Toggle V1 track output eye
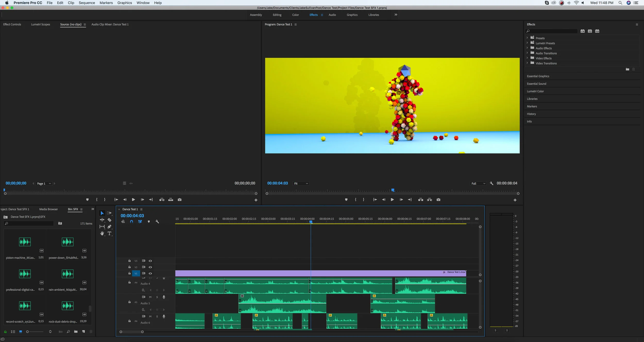This screenshot has width=644, height=342. tap(150, 273)
